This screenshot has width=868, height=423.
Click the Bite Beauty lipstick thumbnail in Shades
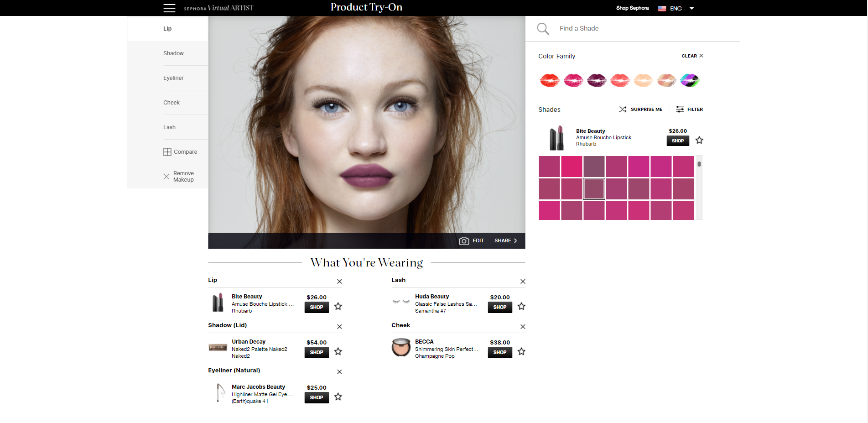[556, 138]
